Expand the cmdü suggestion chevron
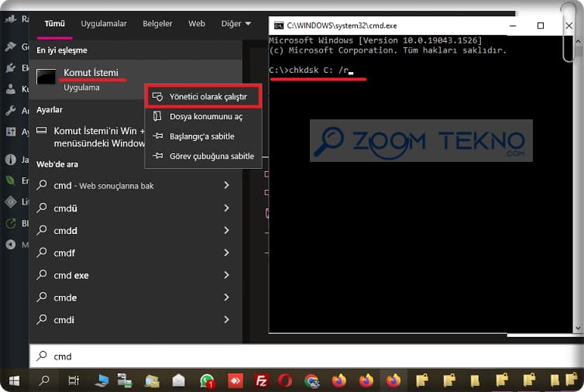584x392 pixels. click(x=226, y=208)
